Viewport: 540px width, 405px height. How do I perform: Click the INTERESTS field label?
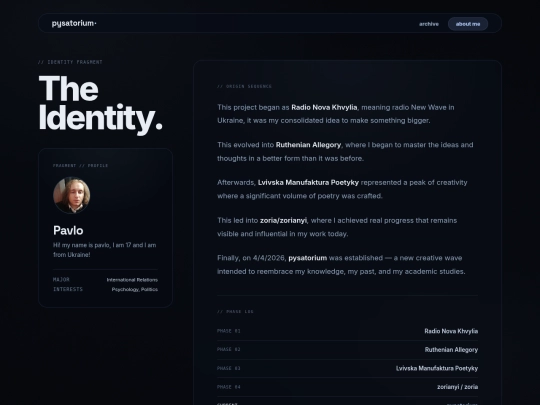coord(68,289)
